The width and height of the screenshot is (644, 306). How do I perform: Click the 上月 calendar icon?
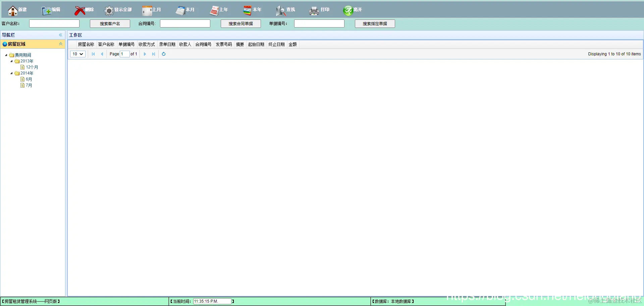[x=147, y=11]
